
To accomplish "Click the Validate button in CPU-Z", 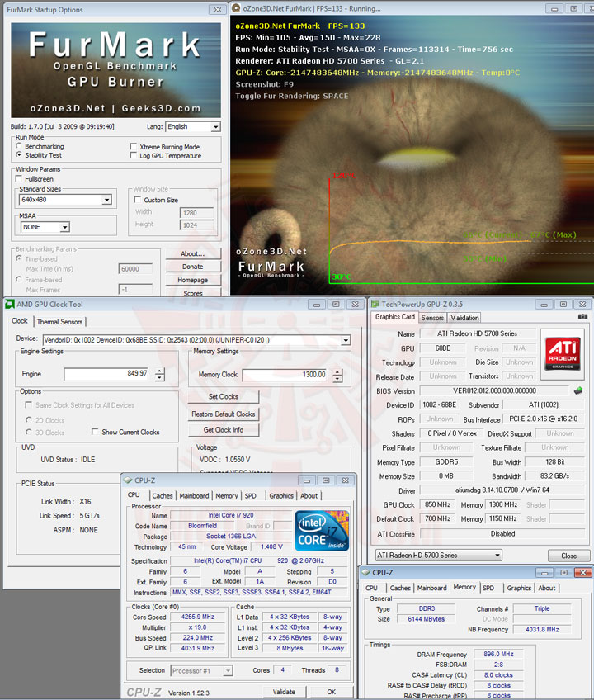I will point(284,692).
